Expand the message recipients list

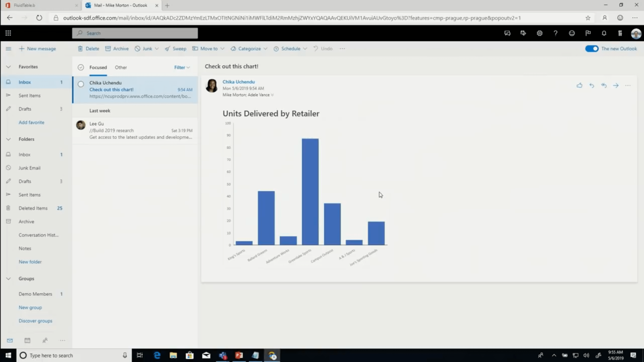click(x=272, y=95)
